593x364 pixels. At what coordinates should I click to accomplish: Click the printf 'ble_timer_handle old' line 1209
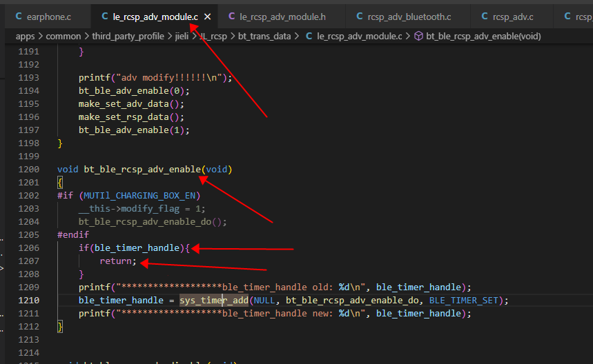pyautogui.click(x=275, y=287)
